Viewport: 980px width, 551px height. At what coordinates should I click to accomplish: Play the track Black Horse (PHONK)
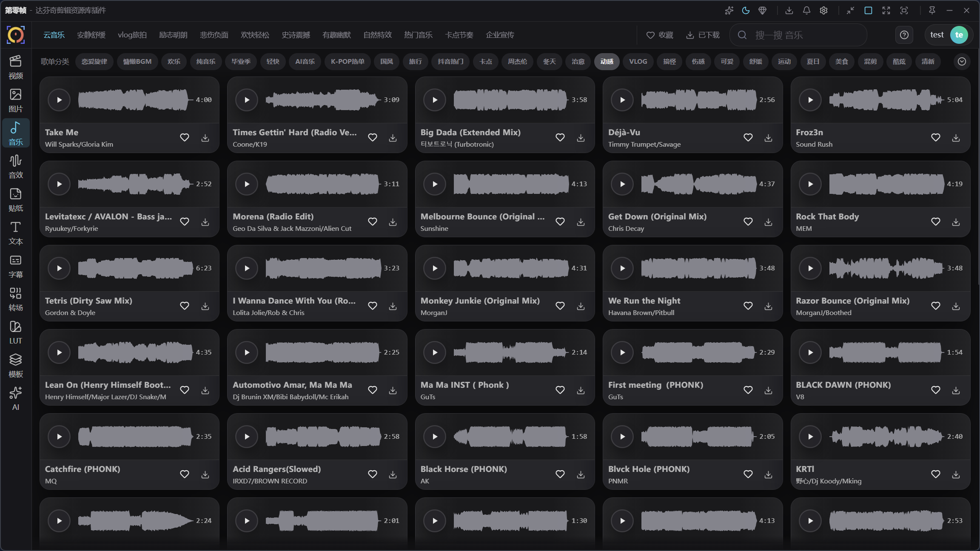point(435,437)
